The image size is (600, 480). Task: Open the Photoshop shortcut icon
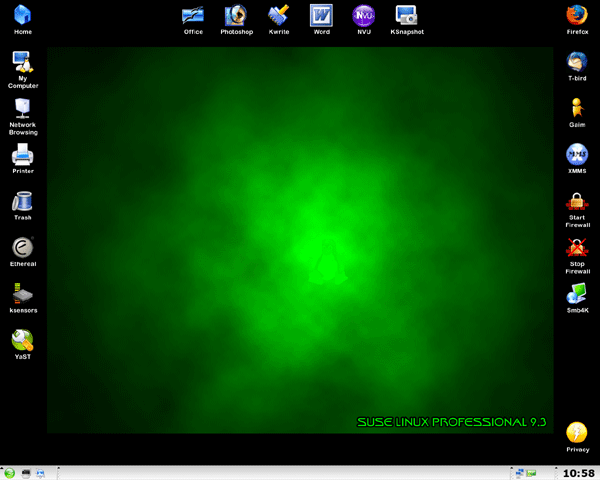click(x=236, y=15)
